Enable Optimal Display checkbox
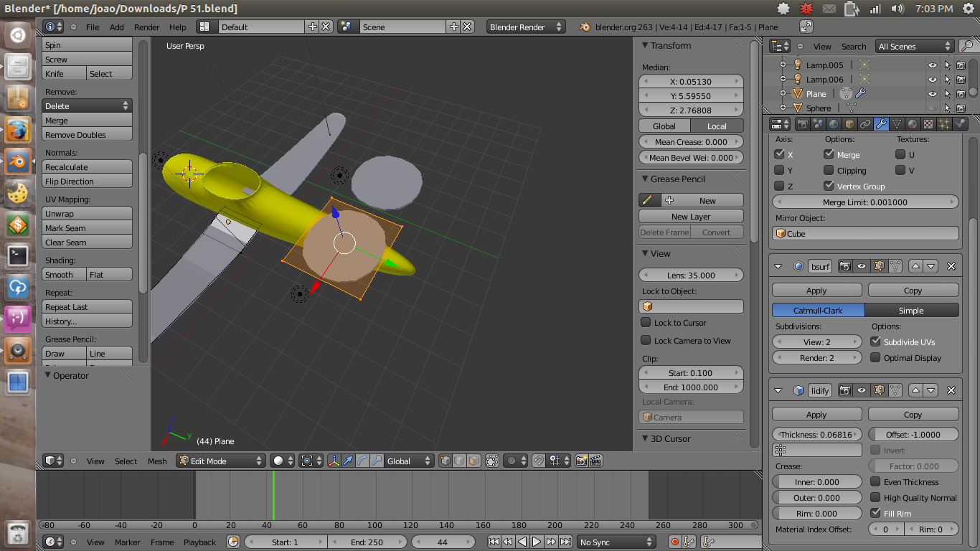This screenshot has height=551, width=980. [x=875, y=357]
